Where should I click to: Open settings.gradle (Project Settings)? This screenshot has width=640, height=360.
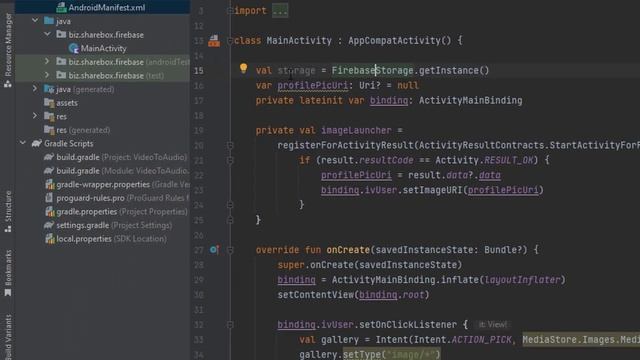(114, 225)
